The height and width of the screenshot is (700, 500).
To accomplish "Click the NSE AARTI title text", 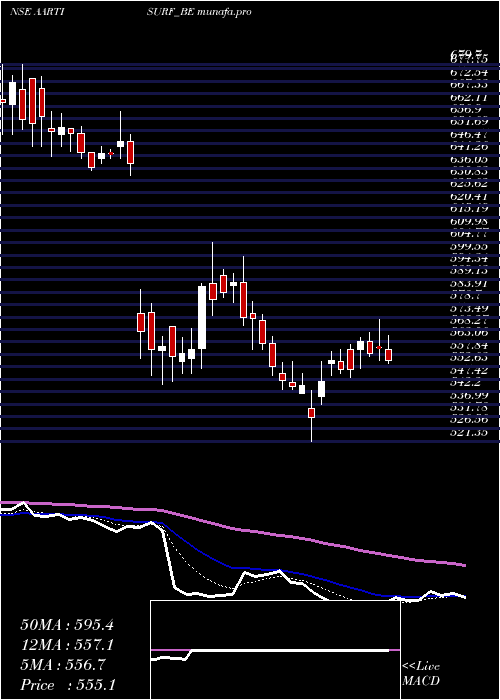I will click(37, 12).
